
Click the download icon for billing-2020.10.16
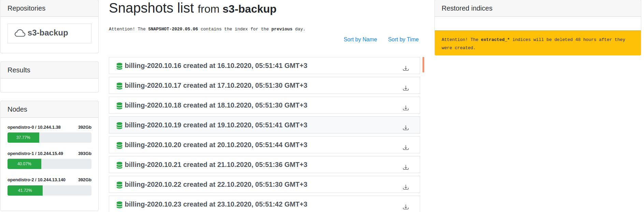point(405,68)
